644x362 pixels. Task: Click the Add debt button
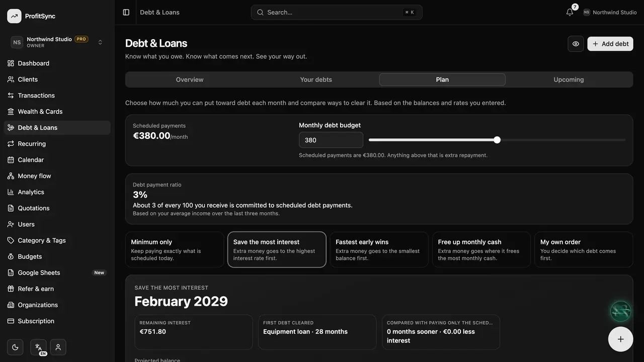coord(610,44)
